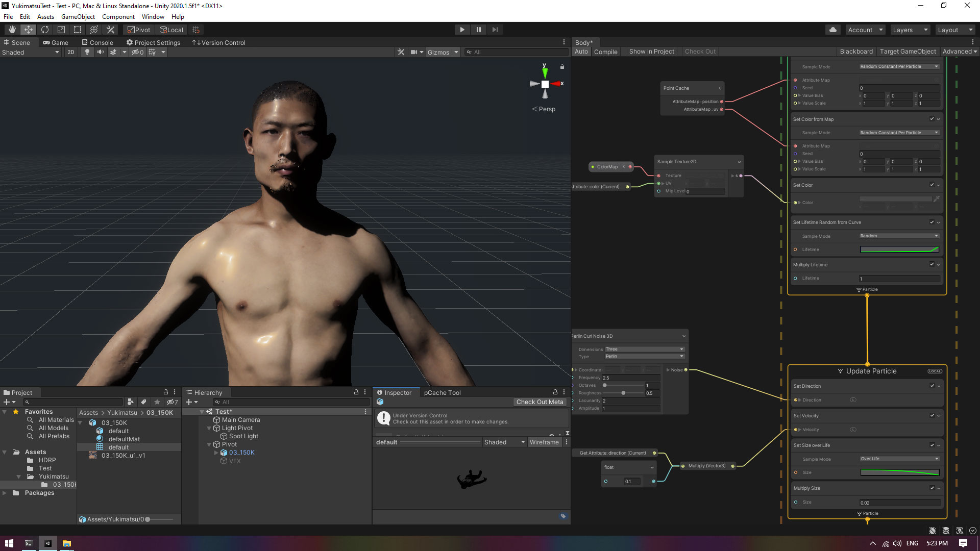The image size is (980, 551).
Task: Open the Shaded draw mode dropdown
Action: pyautogui.click(x=31, y=52)
